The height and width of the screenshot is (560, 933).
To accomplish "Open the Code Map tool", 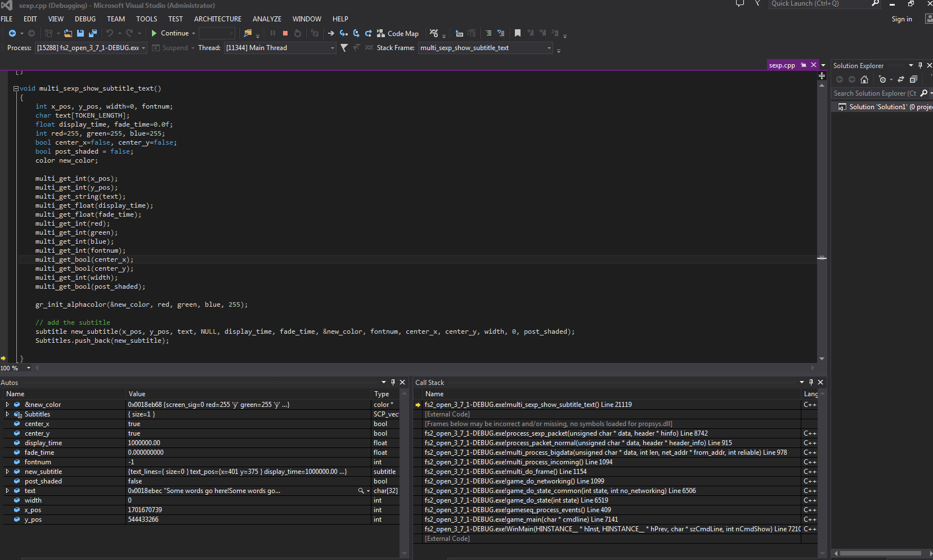I will [x=398, y=33].
